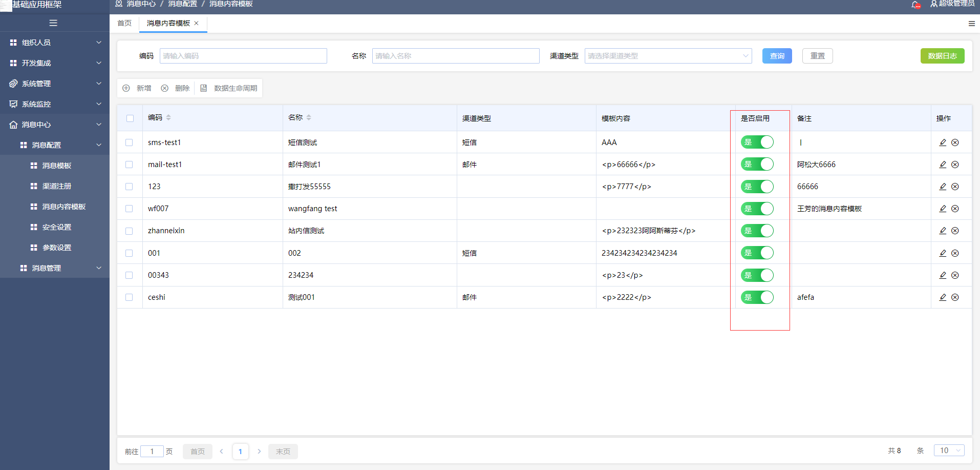Collapse the 消息中心 sidebar menu
The image size is (980, 470).
tap(55, 125)
